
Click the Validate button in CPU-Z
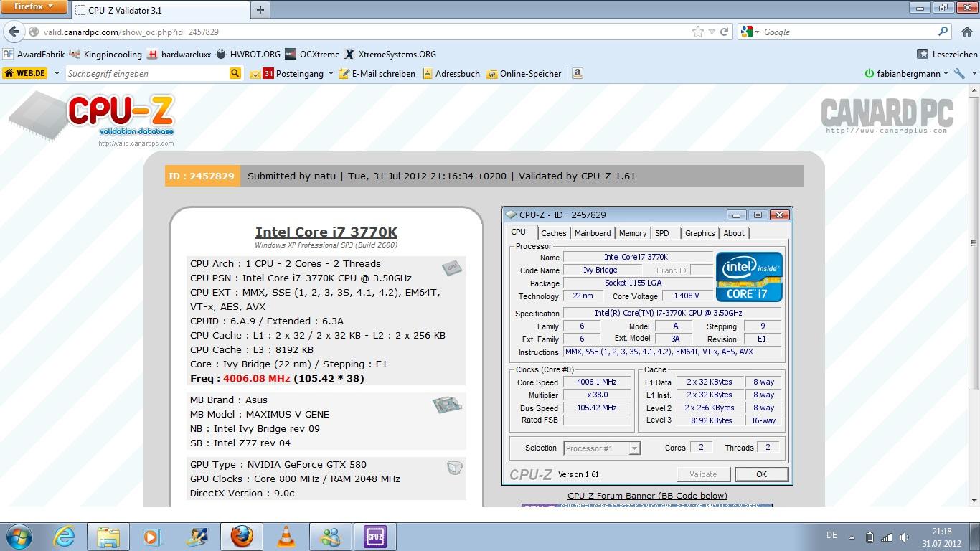703,474
